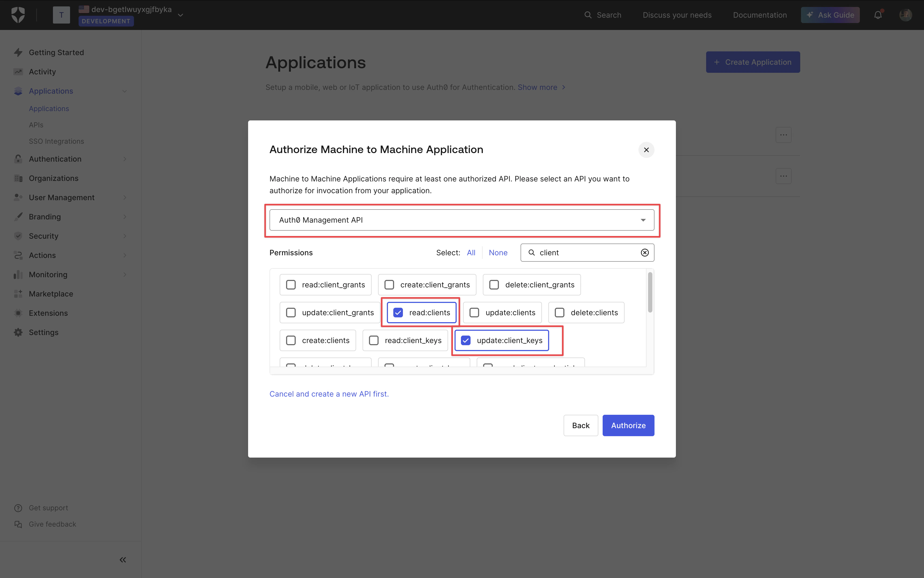This screenshot has height=578, width=924.
Task: Click the Create Application button
Action: tap(753, 62)
